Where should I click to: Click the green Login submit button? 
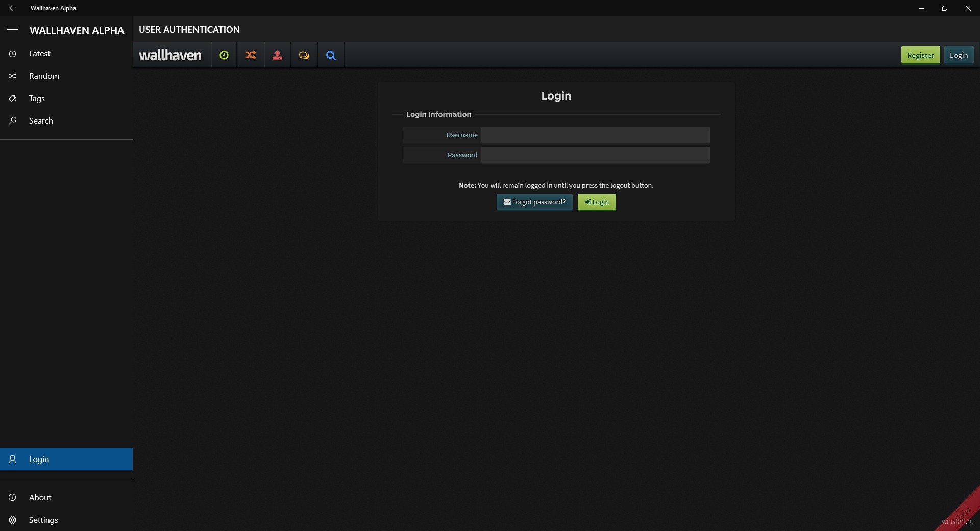point(597,202)
